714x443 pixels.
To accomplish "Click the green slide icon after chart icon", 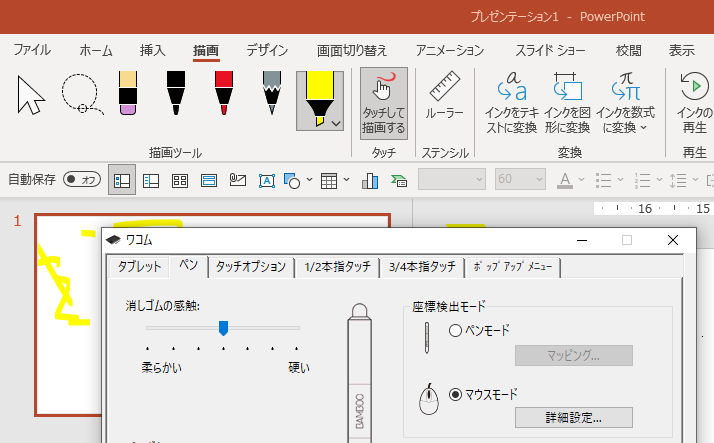I will 399,181.
